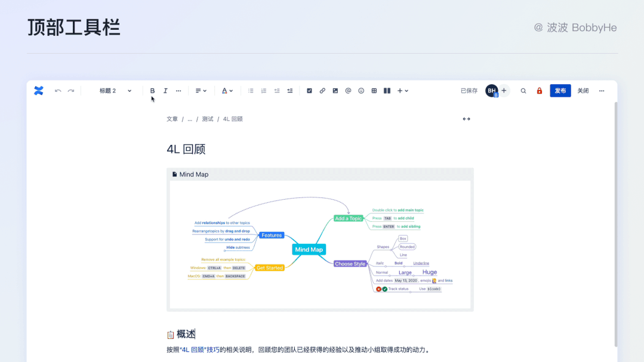The image size is (644, 362).
Task: Click the Mind Map diagram thumbnail
Action: pos(320,245)
